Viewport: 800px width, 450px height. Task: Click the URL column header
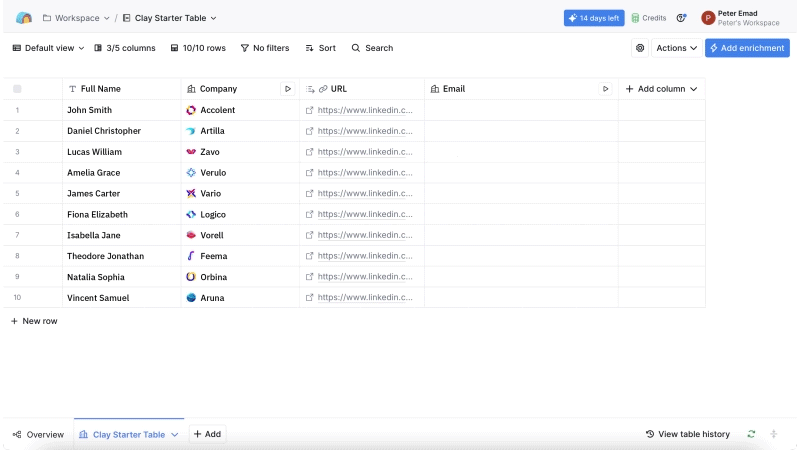point(362,89)
